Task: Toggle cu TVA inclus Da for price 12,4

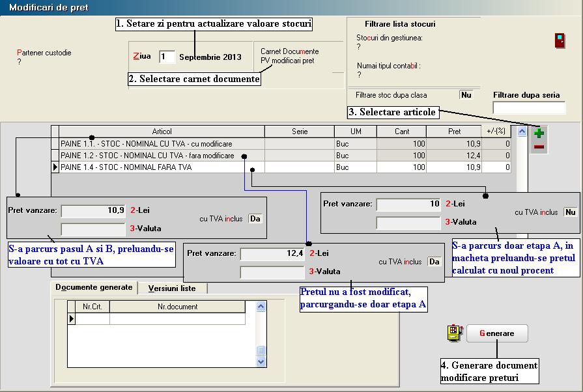Action: coord(434,262)
